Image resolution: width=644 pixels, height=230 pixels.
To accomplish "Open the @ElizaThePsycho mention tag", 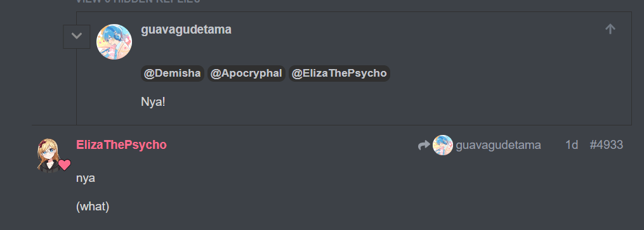I will point(339,73).
